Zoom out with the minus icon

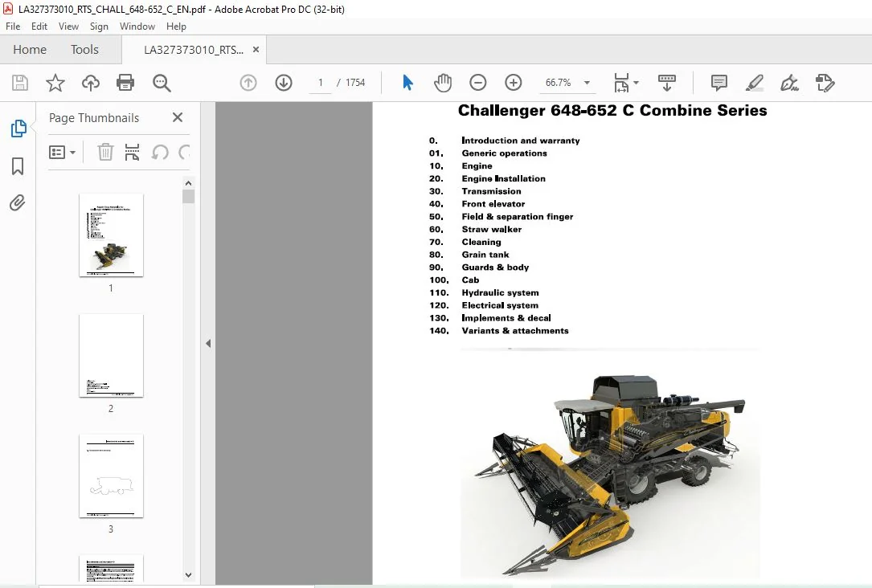click(x=477, y=83)
